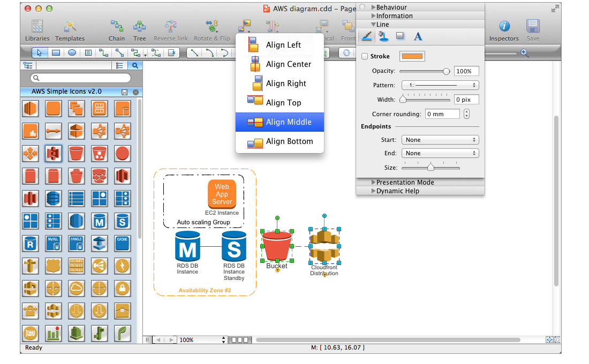The width and height of the screenshot is (589, 364).
Task: Expand the Dynamic Help section
Action: tap(373, 191)
